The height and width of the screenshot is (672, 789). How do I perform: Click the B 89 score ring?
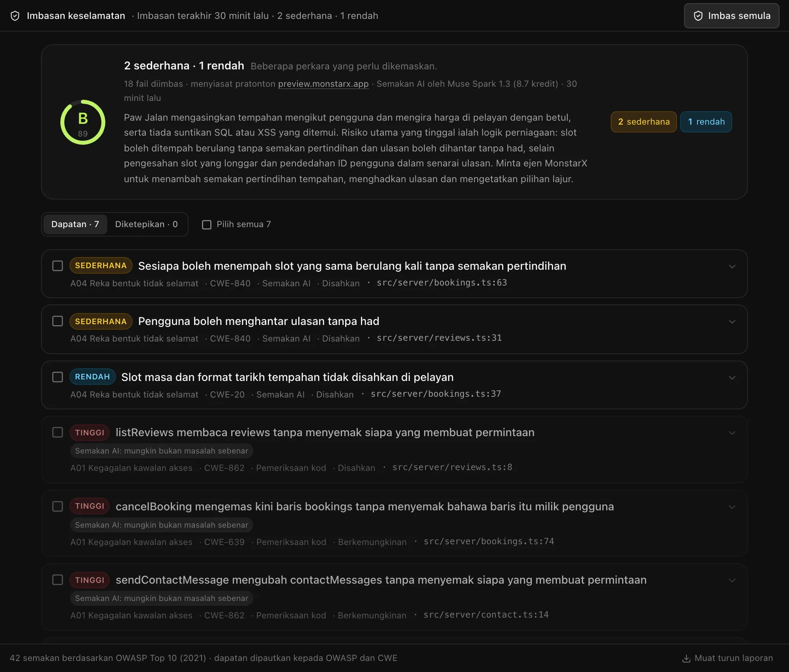[83, 122]
